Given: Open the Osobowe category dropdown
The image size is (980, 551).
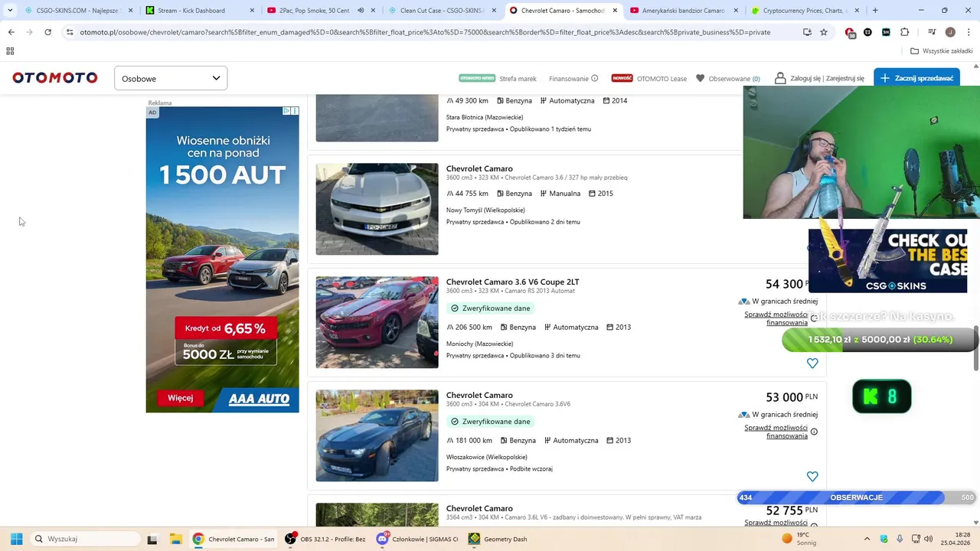Looking at the screenshot, I should pos(171,78).
